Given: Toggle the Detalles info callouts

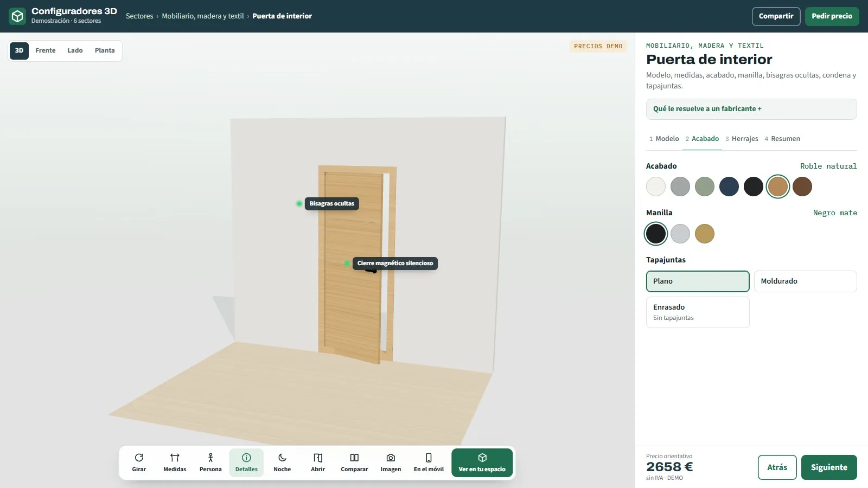Looking at the screenshot, I should pyautogui.click(x=246, y=463).
